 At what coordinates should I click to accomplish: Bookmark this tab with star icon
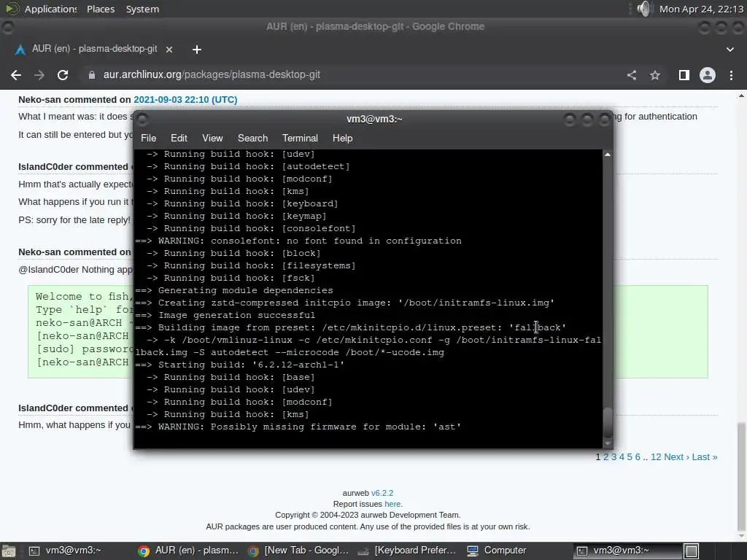click(655, 75)
